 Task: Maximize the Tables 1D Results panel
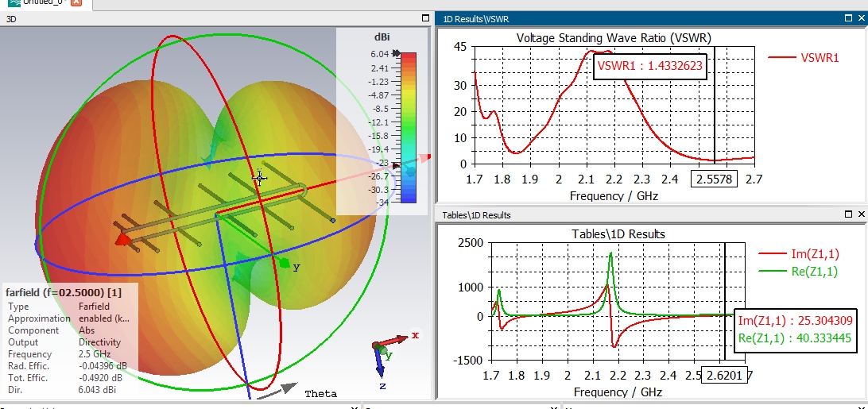click(x=849, y=214)
